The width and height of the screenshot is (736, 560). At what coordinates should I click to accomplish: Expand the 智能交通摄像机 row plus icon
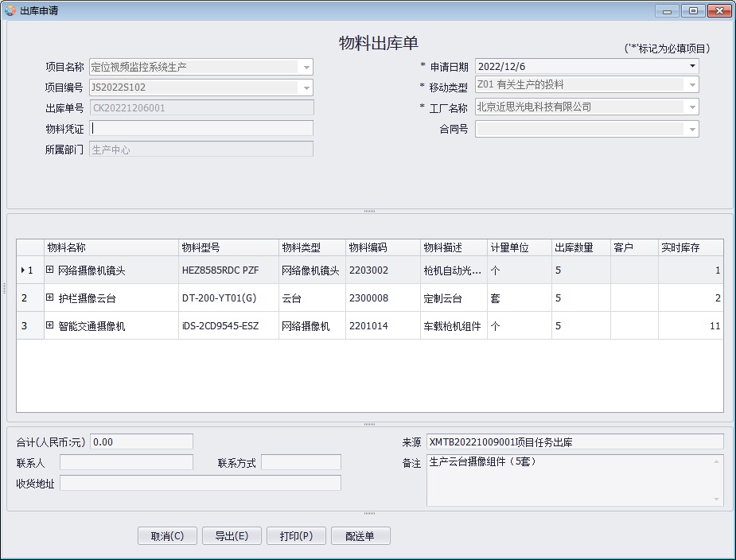(x=49, y=326)
